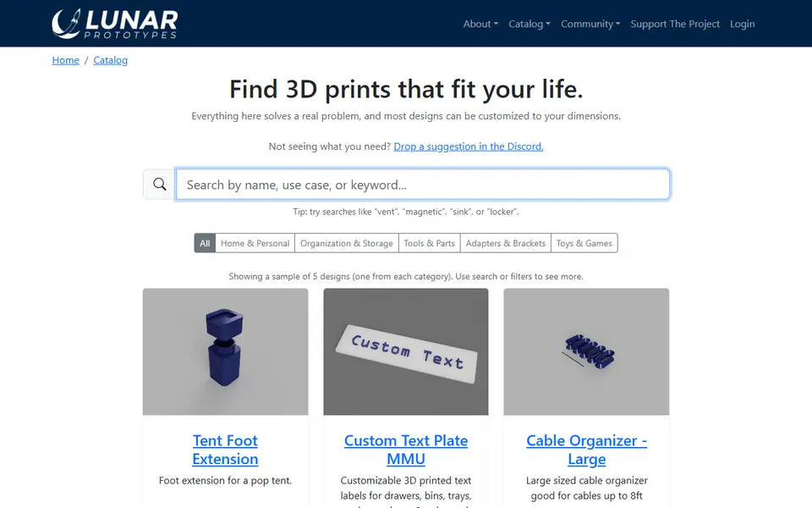812x508 pixels.
Task: Open the Login page
Action: [x=742, y=24]
